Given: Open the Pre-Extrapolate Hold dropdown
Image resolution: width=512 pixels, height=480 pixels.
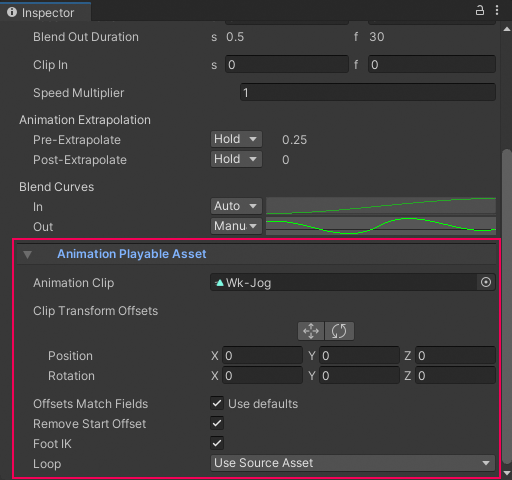Looking at the screenshot, I should 236,139.
